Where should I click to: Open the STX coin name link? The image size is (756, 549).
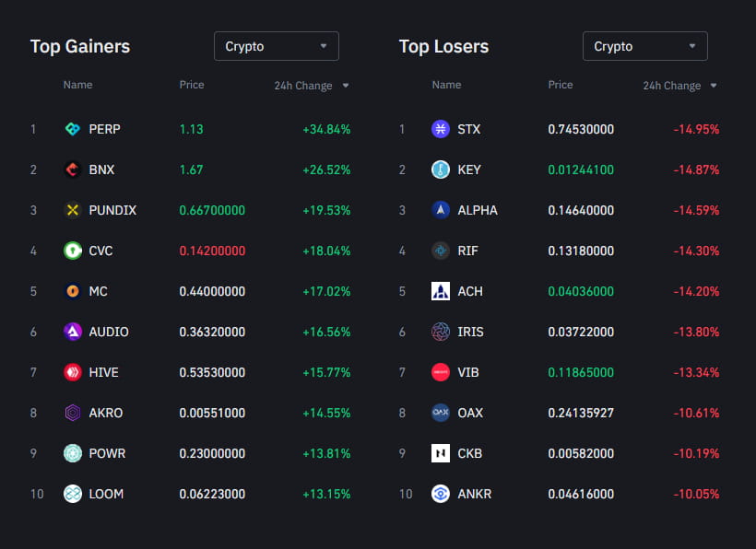[x=469, y=129]
